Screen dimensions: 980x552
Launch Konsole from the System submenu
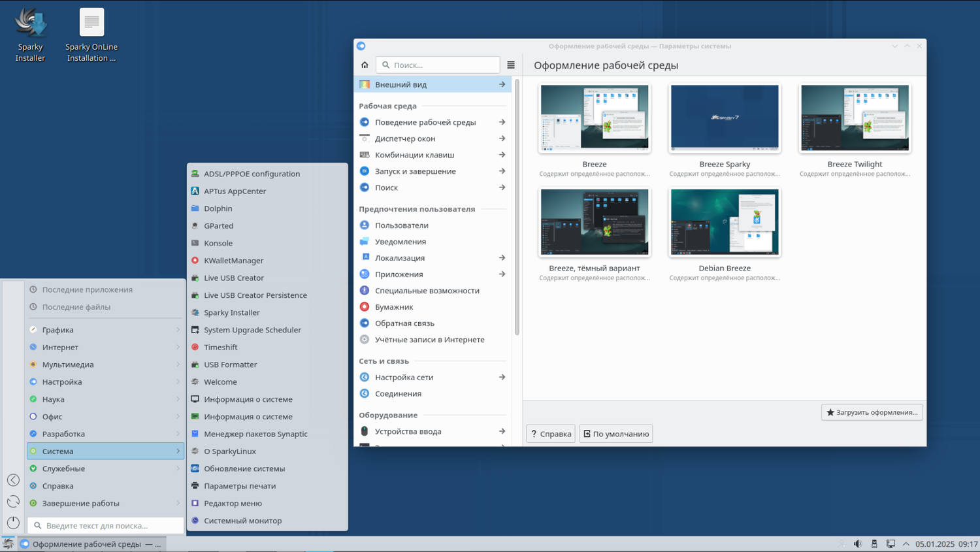click(218, 243)
